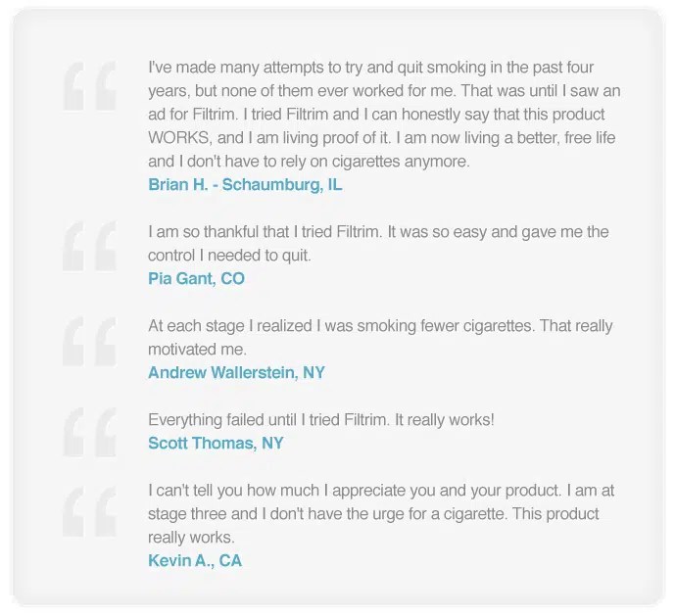This screenshot has width=675, height=616.
Task: Click the quote mark icon beside Brian H. testimonial
Action: [x=90, y=86]
